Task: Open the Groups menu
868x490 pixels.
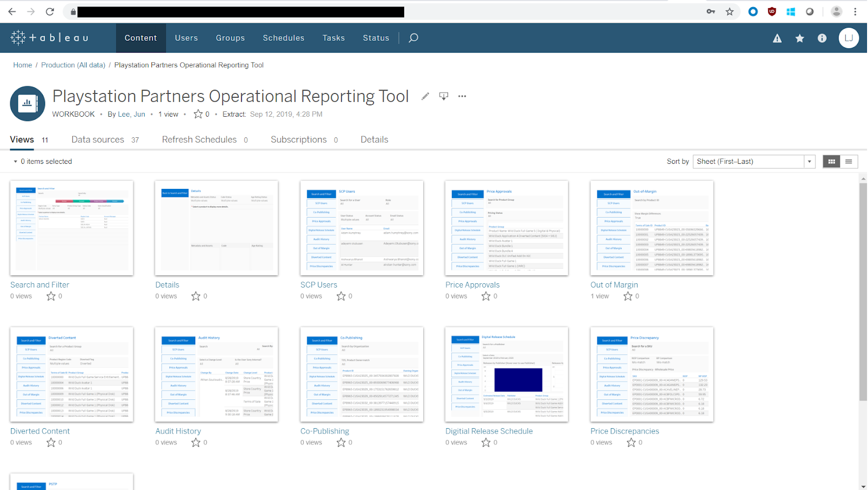Action: pos(230,38)
